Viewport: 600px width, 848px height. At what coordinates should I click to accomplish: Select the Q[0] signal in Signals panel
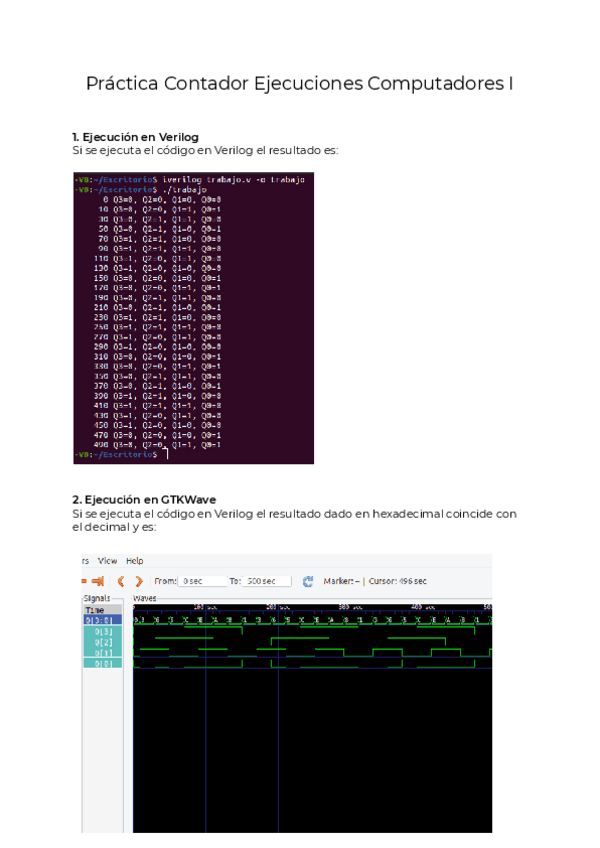click(103, 664)
